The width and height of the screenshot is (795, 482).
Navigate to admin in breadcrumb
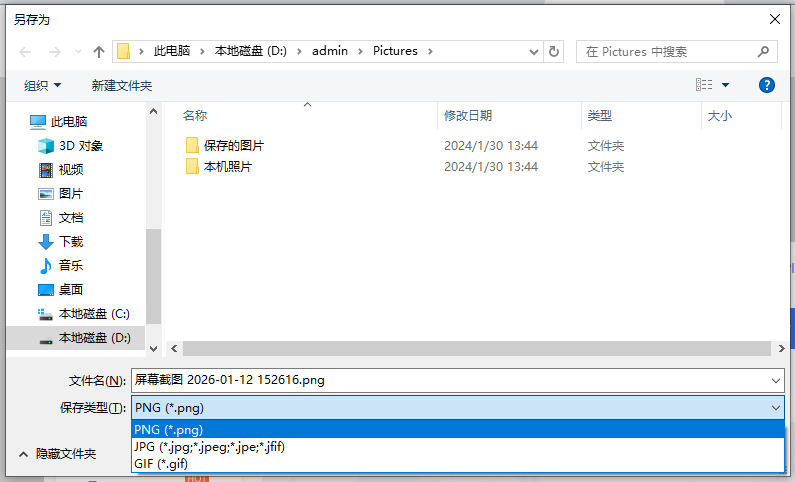(330, 51)
